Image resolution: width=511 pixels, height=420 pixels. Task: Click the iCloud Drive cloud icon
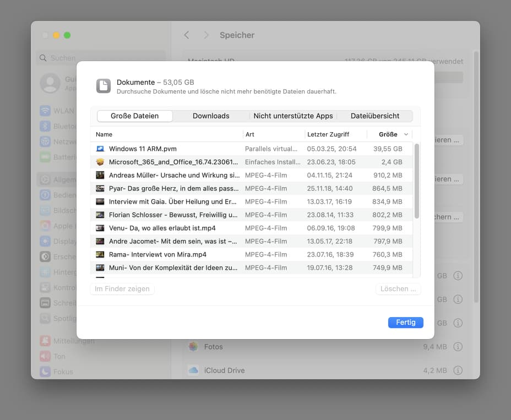(x=193, y=370)
